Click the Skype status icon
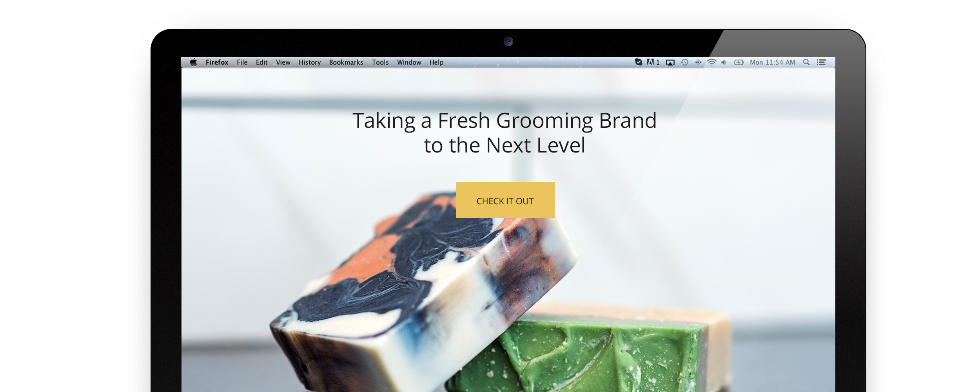 pos(638,62)
